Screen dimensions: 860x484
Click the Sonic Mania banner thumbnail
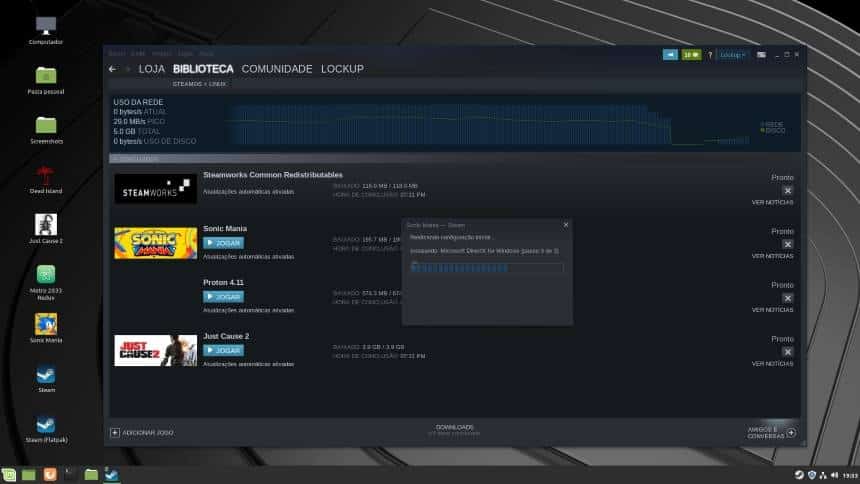155,243
